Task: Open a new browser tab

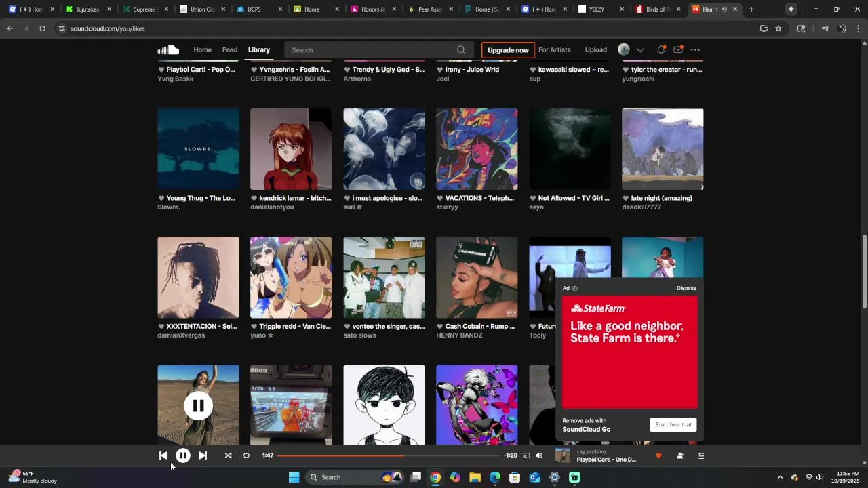Action: 751,9
